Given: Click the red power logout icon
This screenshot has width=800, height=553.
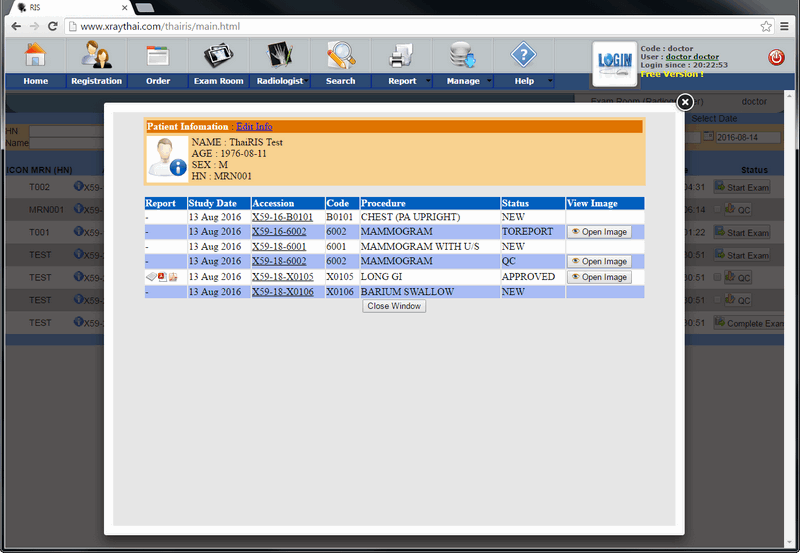Looking at the screenshot, I should pos(776,58).
